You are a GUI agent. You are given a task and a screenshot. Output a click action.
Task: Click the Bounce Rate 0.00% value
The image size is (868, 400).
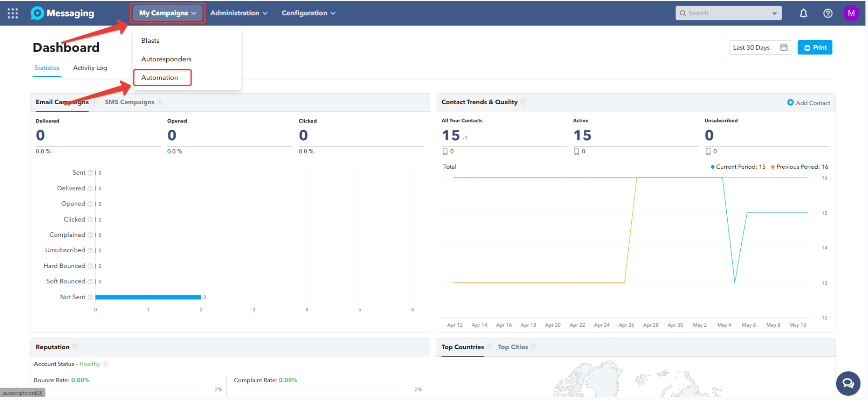[80, 380]
